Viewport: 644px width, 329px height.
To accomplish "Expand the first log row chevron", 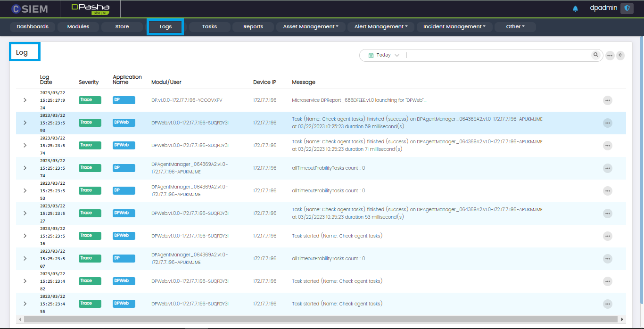I will point(25,100).
